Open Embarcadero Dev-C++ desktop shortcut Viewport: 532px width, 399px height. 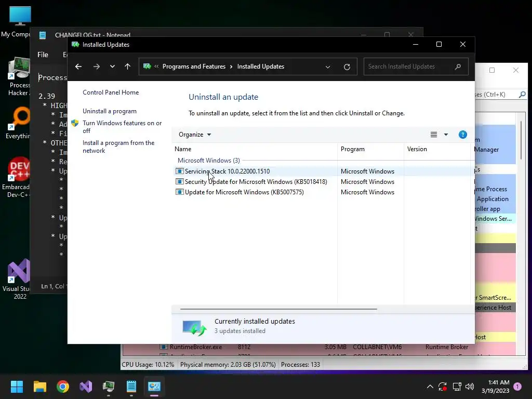17,177
